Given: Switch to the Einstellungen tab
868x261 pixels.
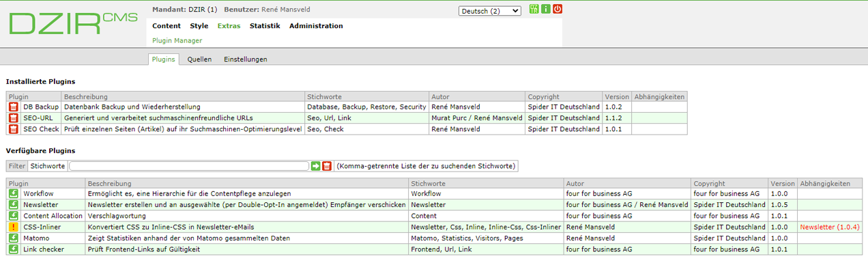Looking at the screenshot, I should (246, 59).
